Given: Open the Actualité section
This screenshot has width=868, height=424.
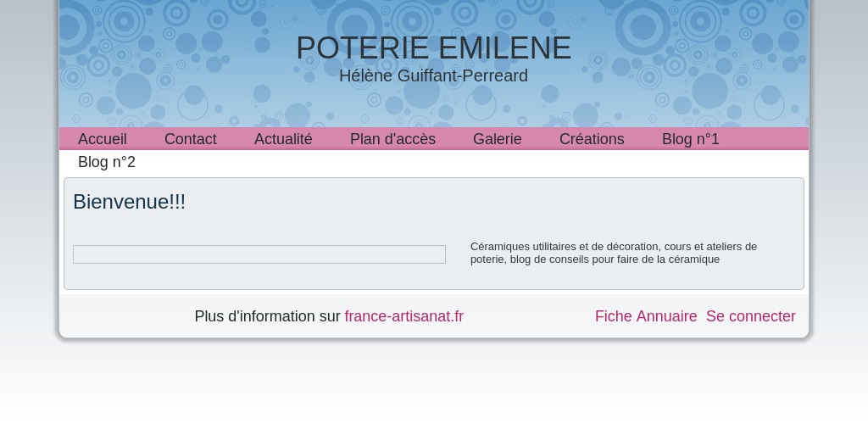Looking at the screenshot, I should click(x=283, y=139).
